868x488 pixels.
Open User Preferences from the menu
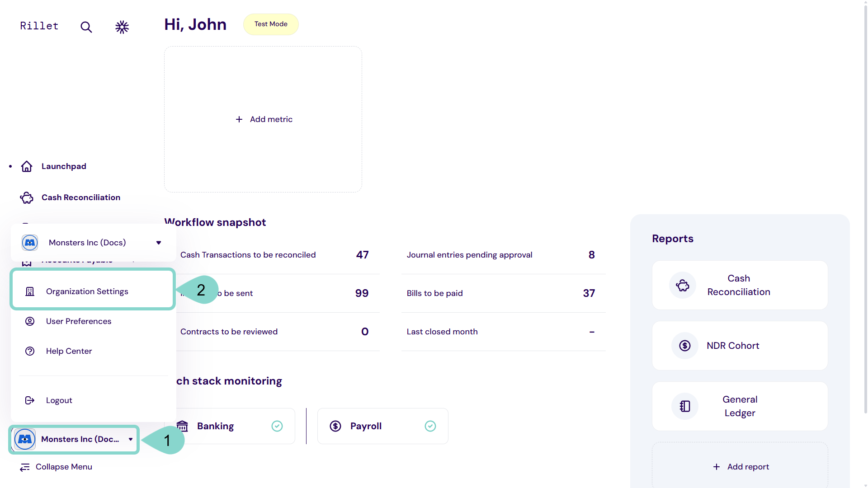[x=79, y=321]
